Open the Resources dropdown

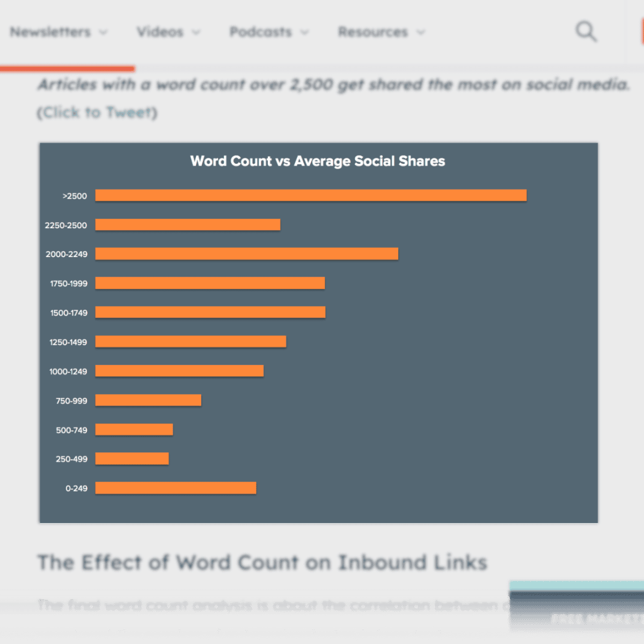coord(422,32)
